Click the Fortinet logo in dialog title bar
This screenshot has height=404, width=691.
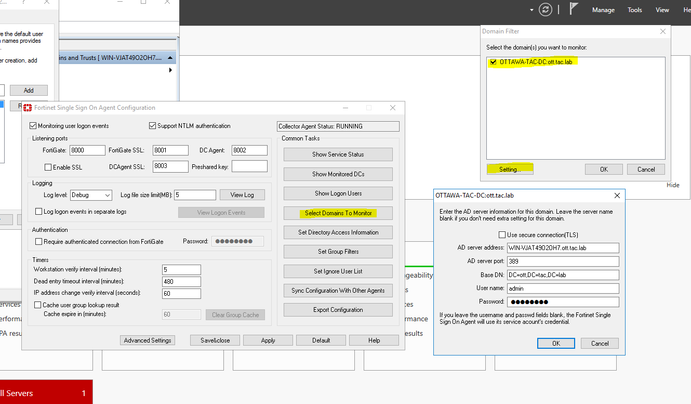(27, 108)
